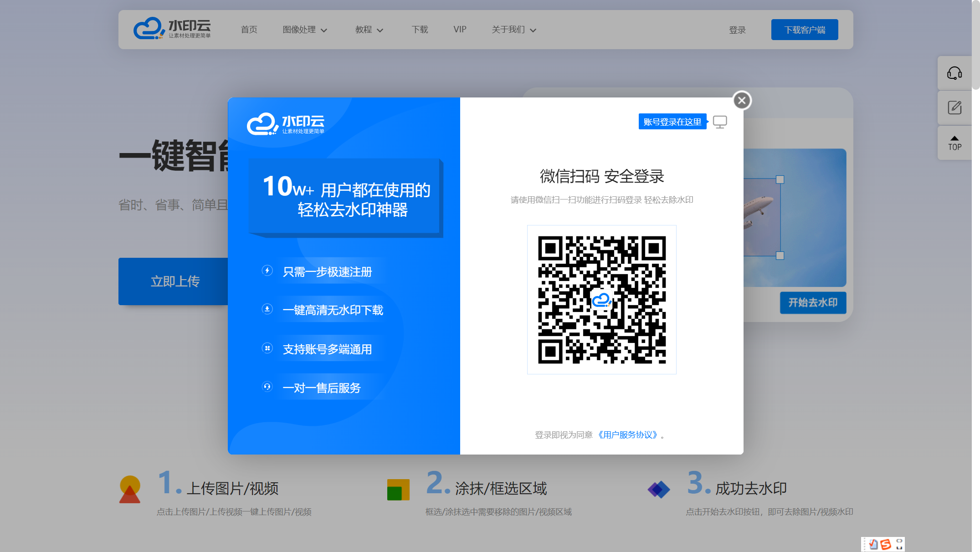
Task: Expand the 关于我们 dropdown chevron
Action: [x=533, y=31]
